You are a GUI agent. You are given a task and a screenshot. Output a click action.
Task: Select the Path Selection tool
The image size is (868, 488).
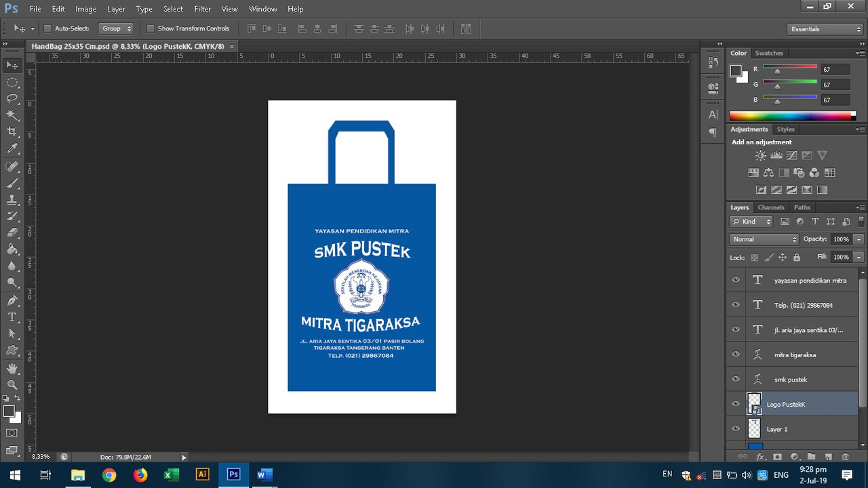[x=12, y=333]
